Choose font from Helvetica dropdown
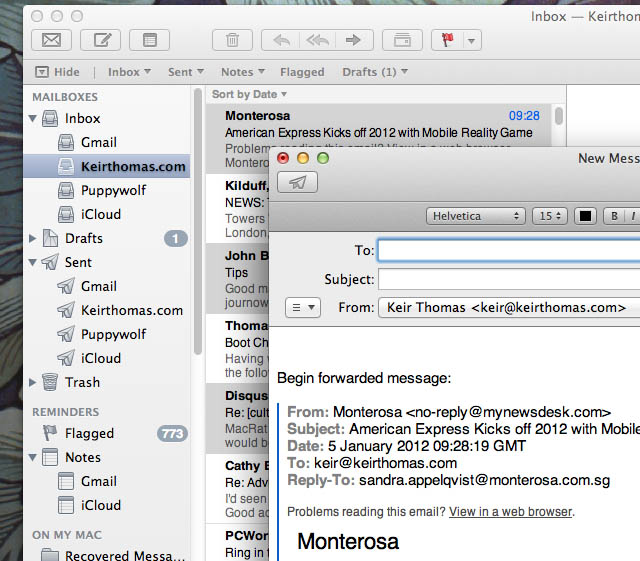This screenshot has width=640, height=561. pyautogui.click(x=475, y=216)
